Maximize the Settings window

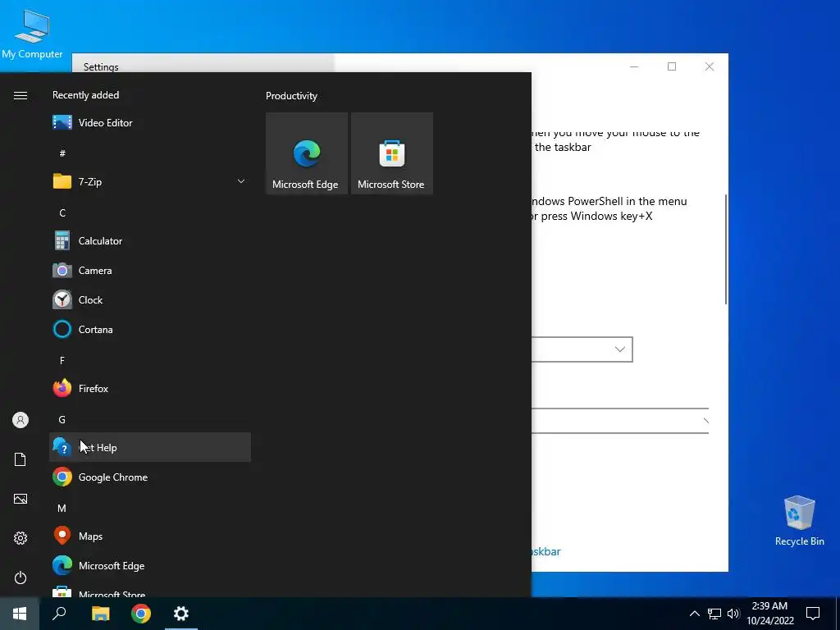672,66
